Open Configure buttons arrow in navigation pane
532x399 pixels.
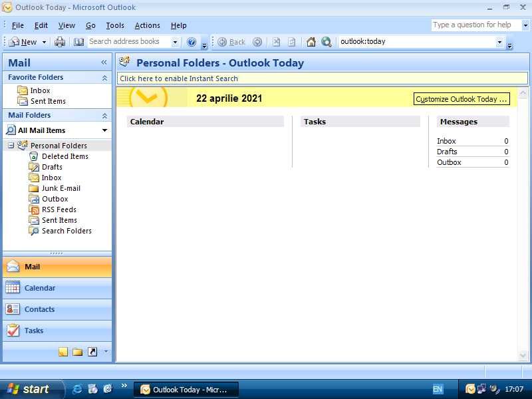(x=106, y=352)
